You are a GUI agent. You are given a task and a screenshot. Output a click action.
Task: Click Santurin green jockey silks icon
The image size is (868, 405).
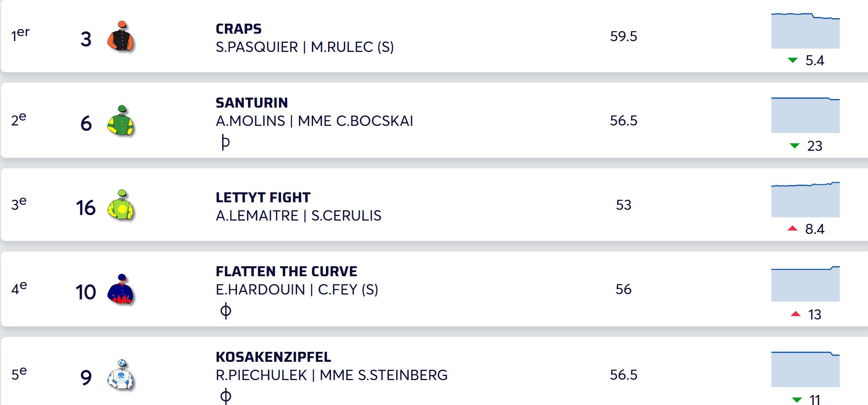point(120,121)
